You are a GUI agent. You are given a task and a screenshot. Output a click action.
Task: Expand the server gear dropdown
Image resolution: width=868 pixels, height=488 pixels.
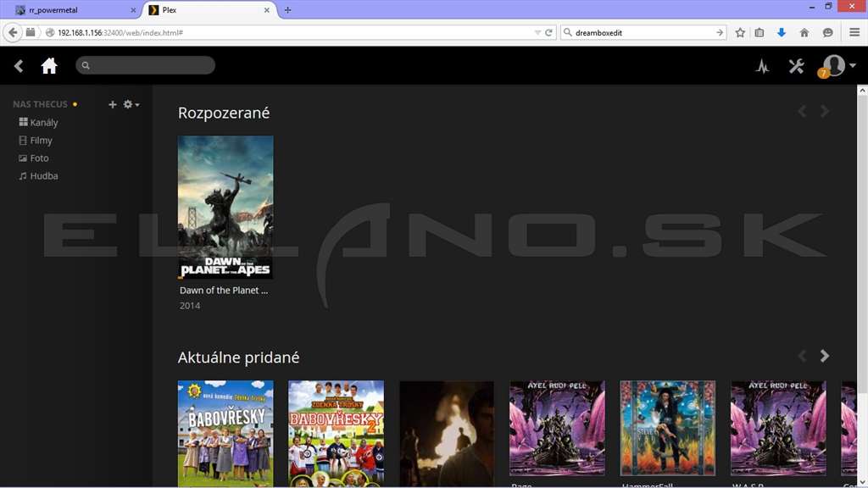pyautogui.click(x=131, y=104)
